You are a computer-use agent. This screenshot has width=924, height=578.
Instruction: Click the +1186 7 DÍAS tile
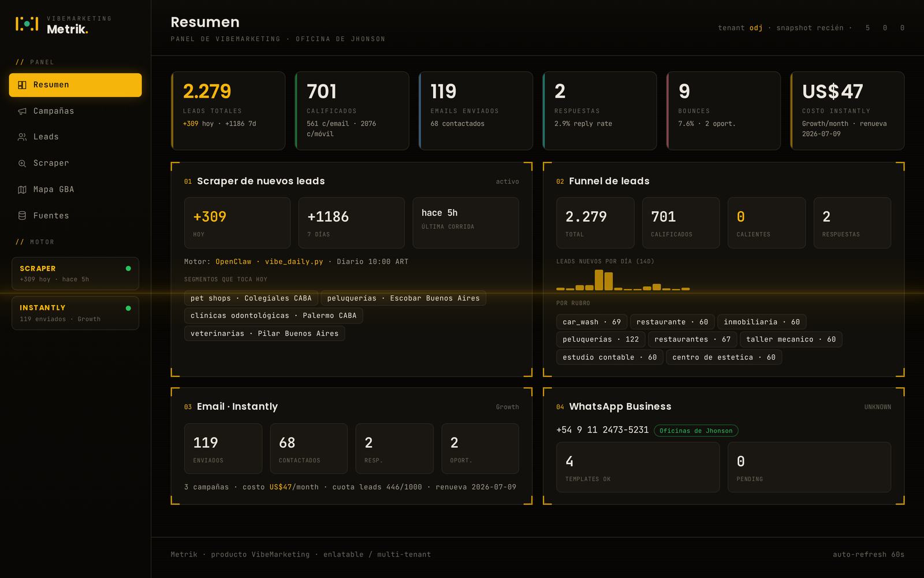[x=351, y=223]
